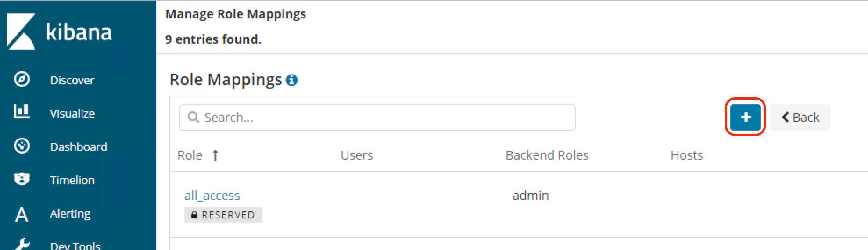Select Alerting label in the sidebar
868x250 pixels.
(70, 214)
